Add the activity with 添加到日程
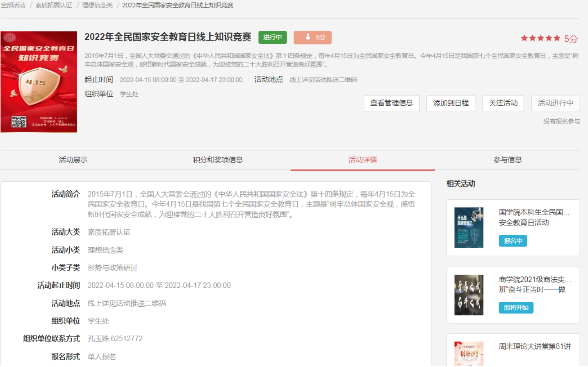 (x=451, y=103)
